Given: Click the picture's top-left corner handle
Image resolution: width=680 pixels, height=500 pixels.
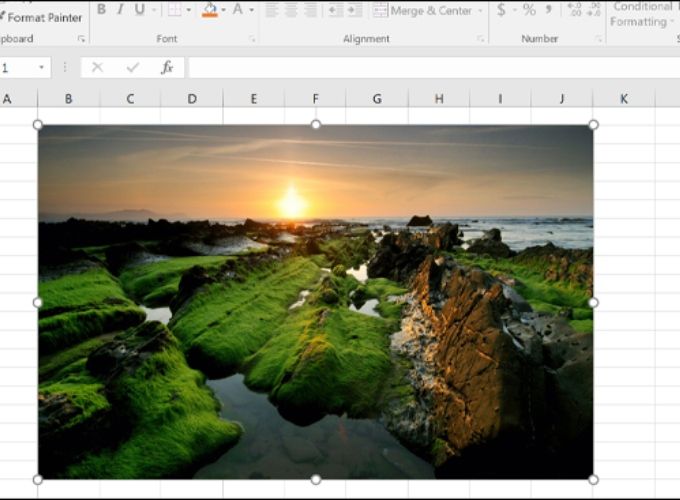Looking at the screenshot, I should click(x=38, y=125).
